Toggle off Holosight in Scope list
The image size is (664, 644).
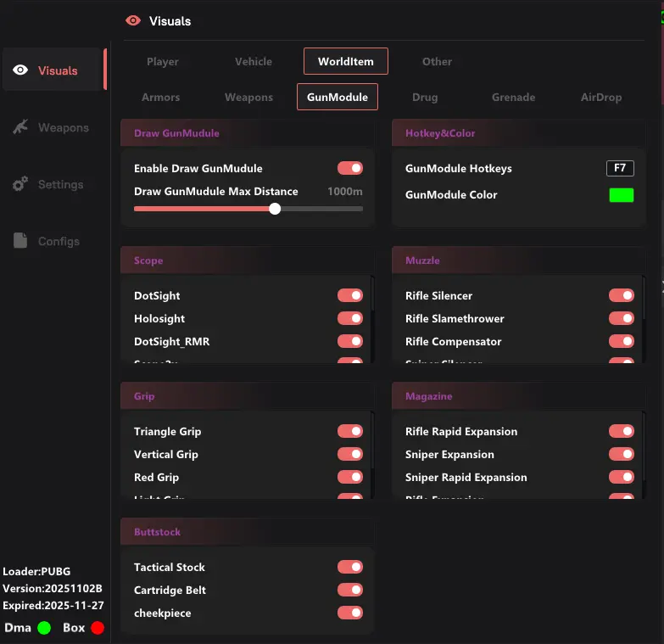point(350,318)
